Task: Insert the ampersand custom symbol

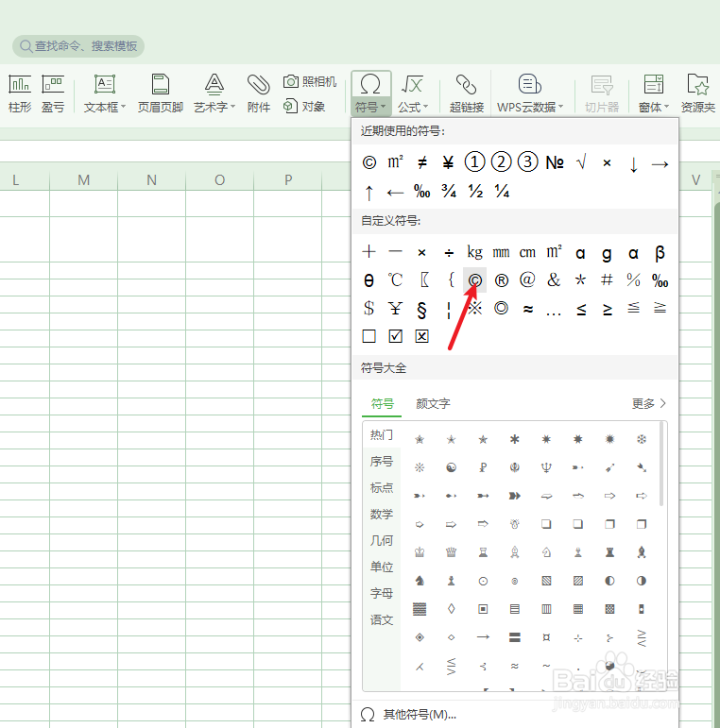Action: [x=554, y=279]
